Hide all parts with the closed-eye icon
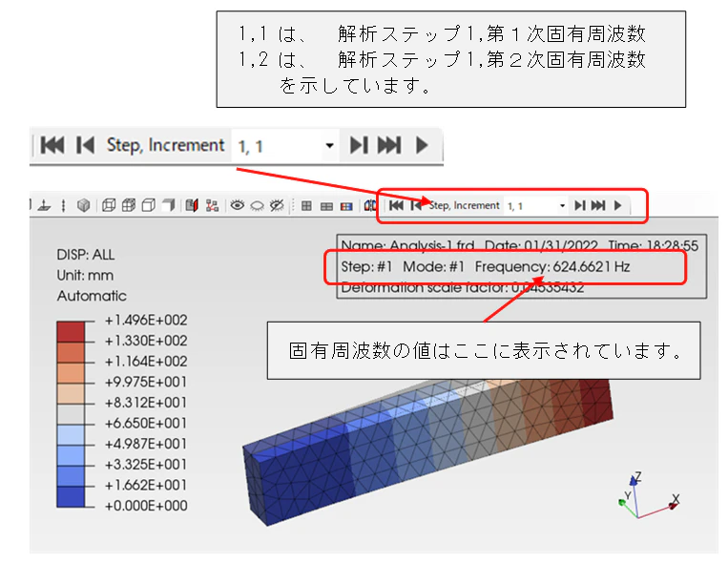 pos(257,205)
